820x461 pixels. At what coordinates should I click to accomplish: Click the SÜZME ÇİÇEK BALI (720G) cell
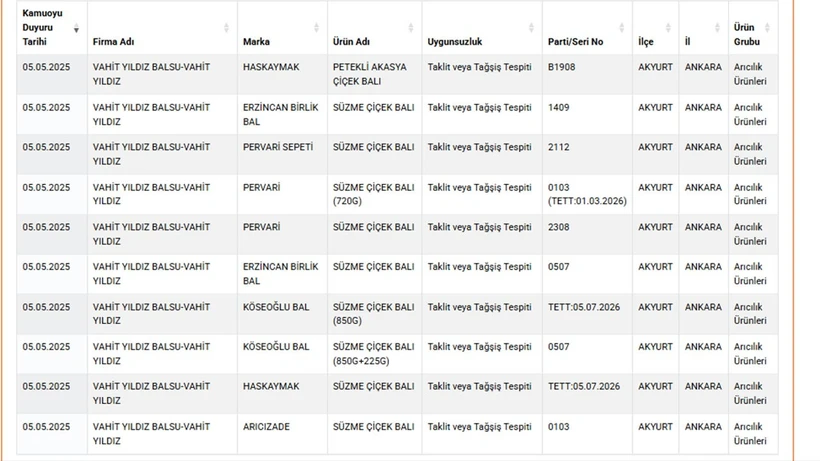(373, 194)
